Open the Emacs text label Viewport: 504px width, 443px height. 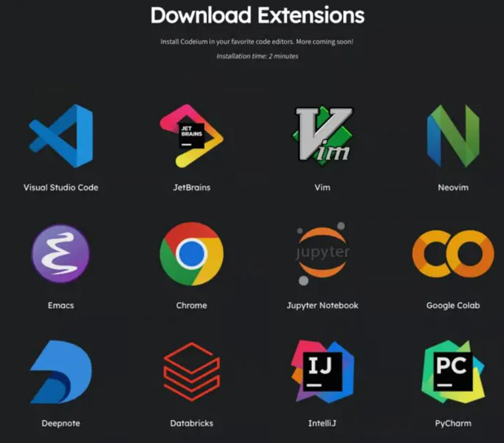click(x=61, y=305)
